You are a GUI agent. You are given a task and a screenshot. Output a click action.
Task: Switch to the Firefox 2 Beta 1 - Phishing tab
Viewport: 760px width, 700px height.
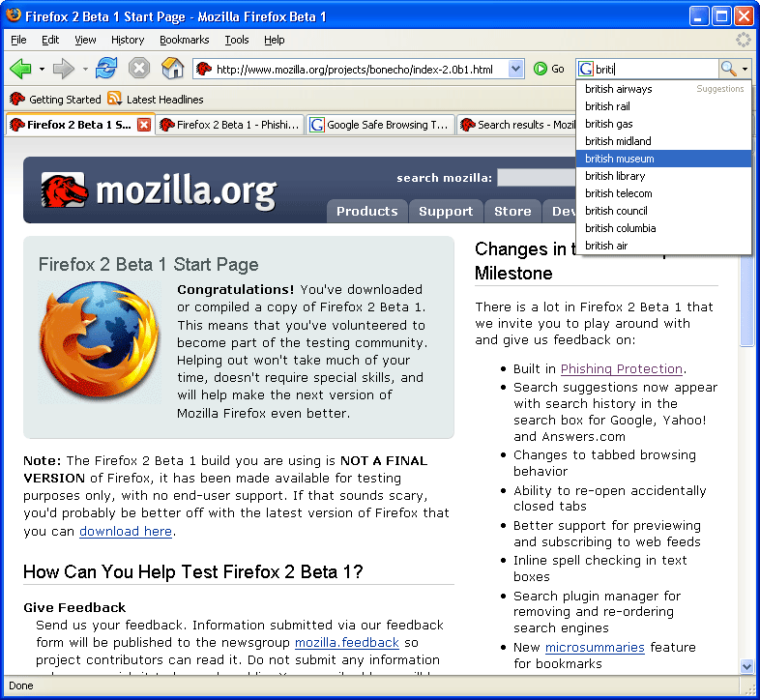pos(230,125)
